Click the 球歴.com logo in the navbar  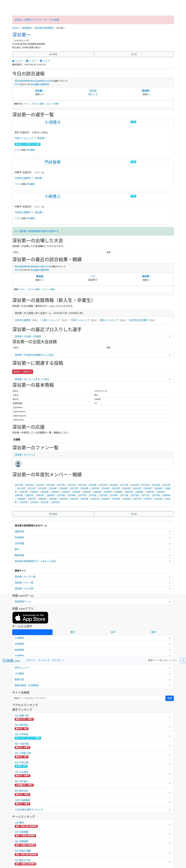coord(11,661)
